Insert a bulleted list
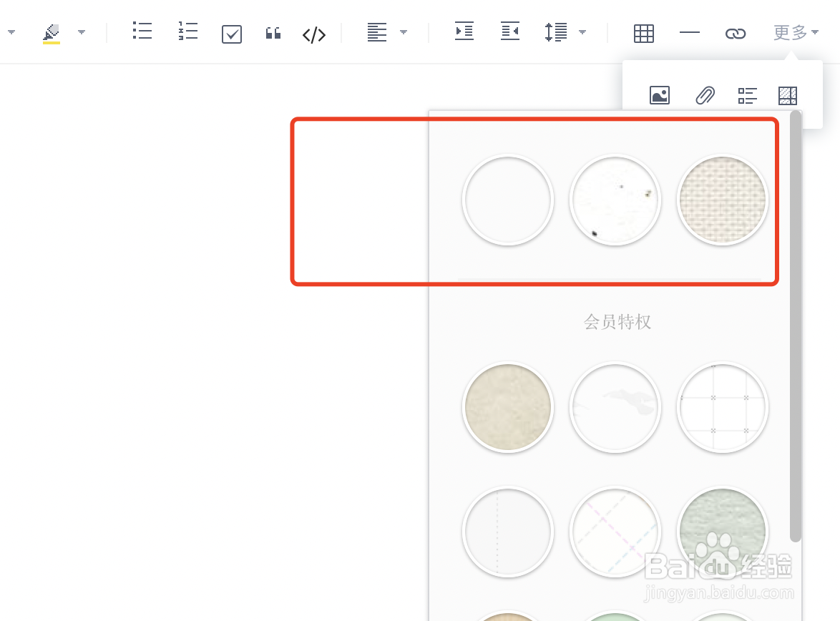The height and width of the screenshot is (621, 840). pos(142,31)
